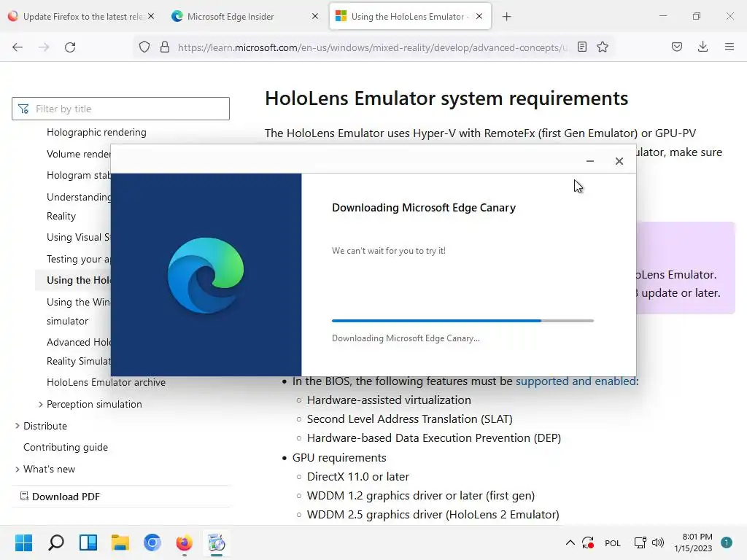Show hidden system tray icons chevron
Image resolution: width=747 pixels, height=560 pixels.
(x=570, y=542)
